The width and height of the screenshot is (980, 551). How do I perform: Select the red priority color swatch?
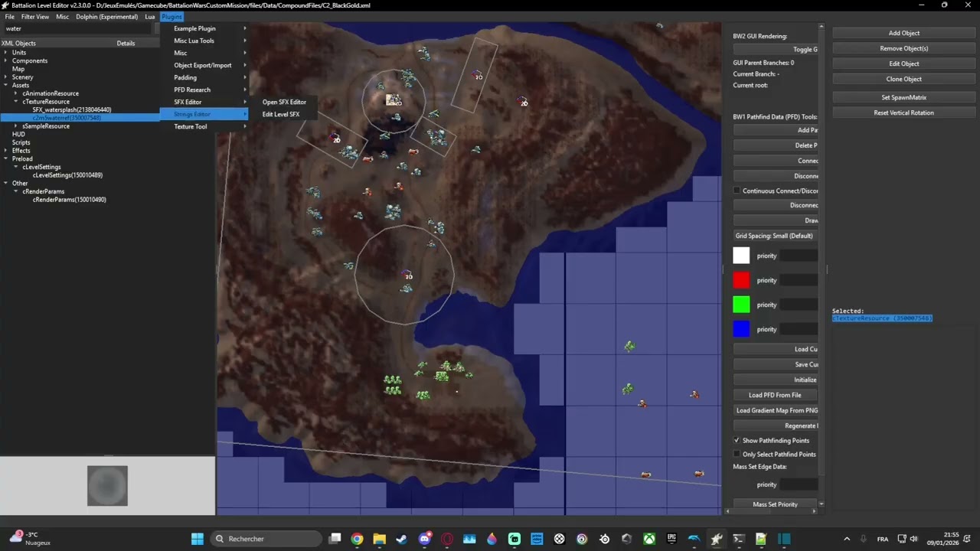point(741,280)
